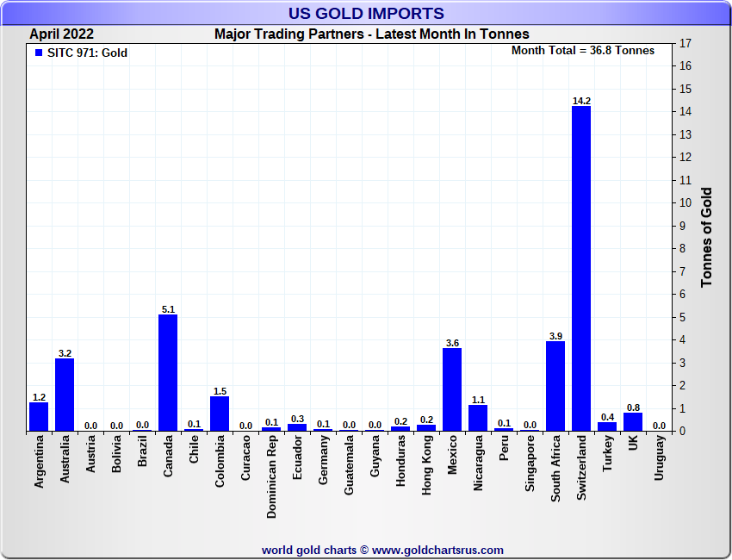Screen dimensions: 732x560
Task: Click the April 2022 date label
Action: click(x=62, y=34)
